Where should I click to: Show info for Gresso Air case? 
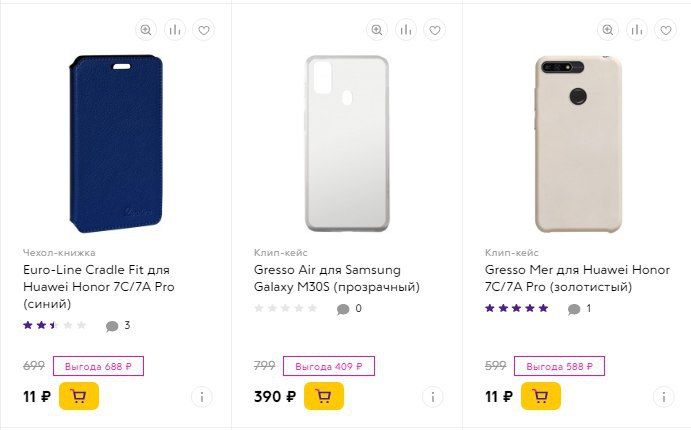tap(433, 397)
